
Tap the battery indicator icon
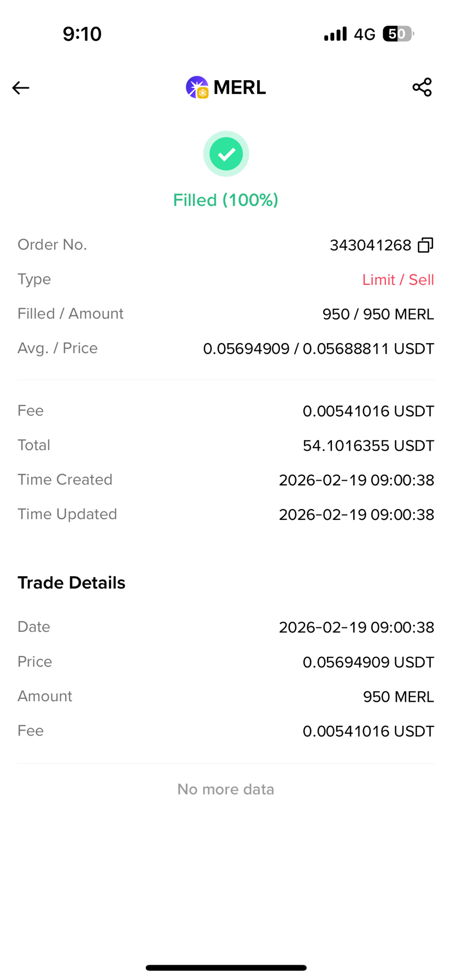coord(399,34)
